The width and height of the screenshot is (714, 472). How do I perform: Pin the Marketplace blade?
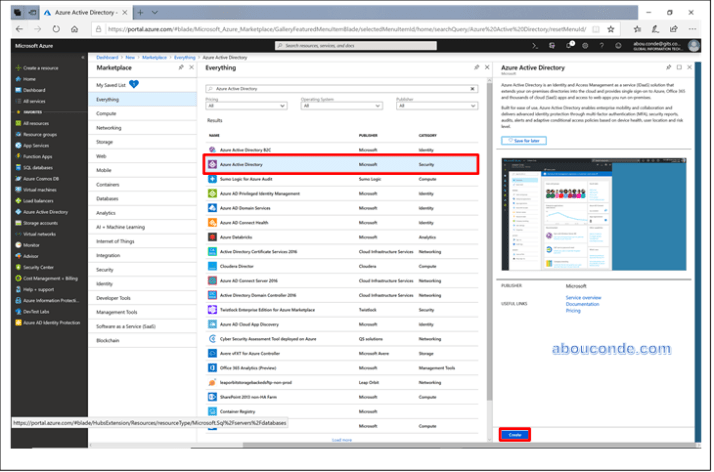176,67
